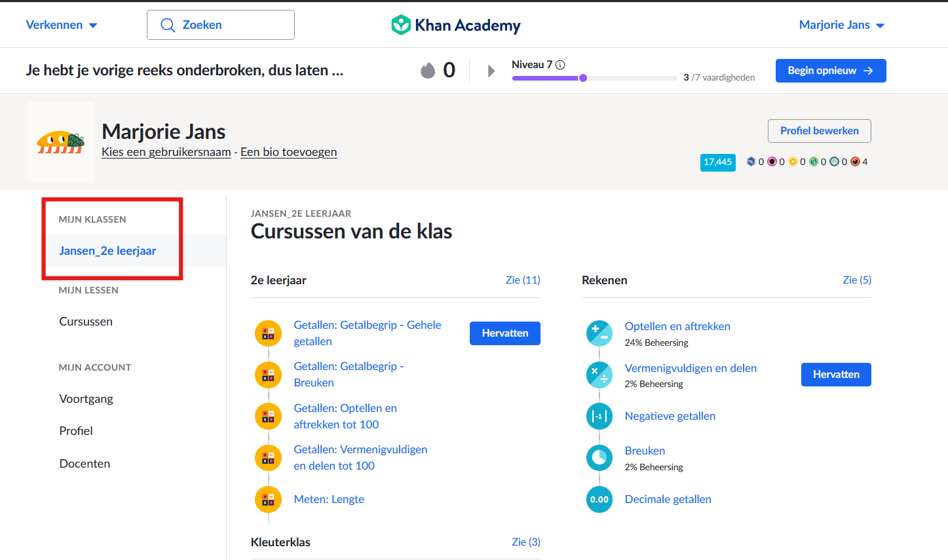Open Cursussen in the sidebar
948x560 pixels.
point(86,322)
